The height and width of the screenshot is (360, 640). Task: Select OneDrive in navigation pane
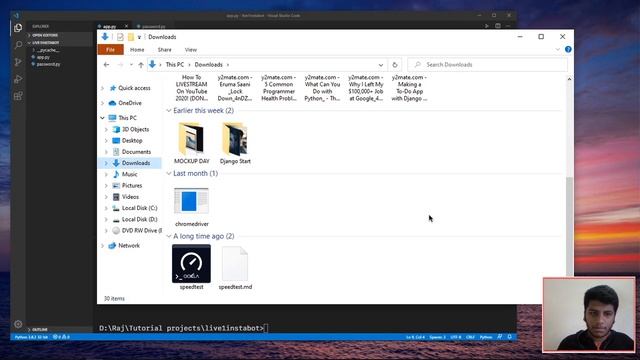point(130,103)
